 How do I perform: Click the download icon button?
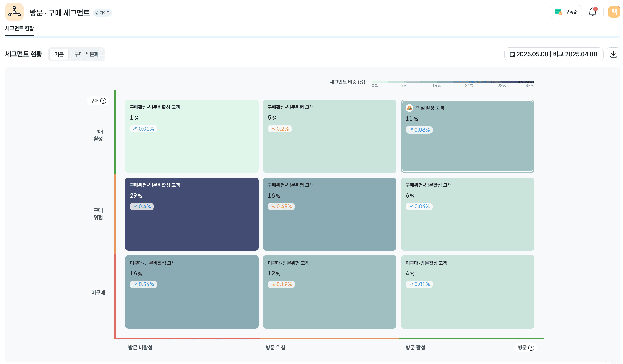click(x=613, y=54)
